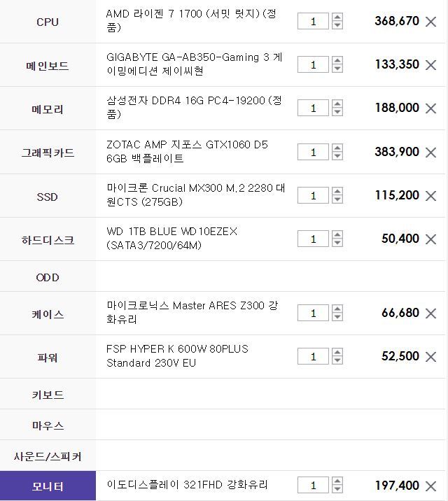Increase graphics card quantity by one
This screenshot has width=448, height=501.
[x=337, y=148]
